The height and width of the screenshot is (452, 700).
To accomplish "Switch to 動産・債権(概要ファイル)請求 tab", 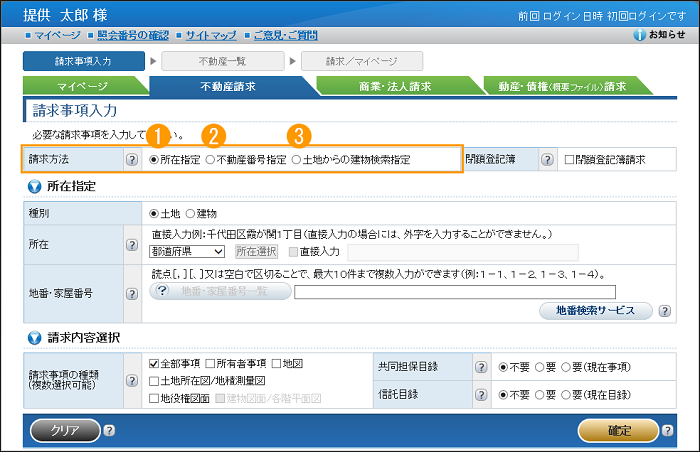I will pyautogui.click(x=563, y=86).
